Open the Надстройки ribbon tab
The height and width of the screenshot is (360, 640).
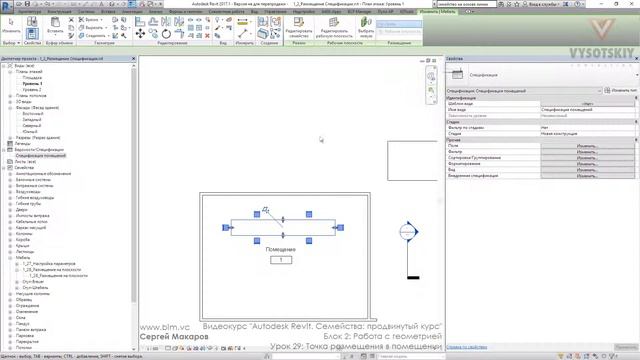304,11
